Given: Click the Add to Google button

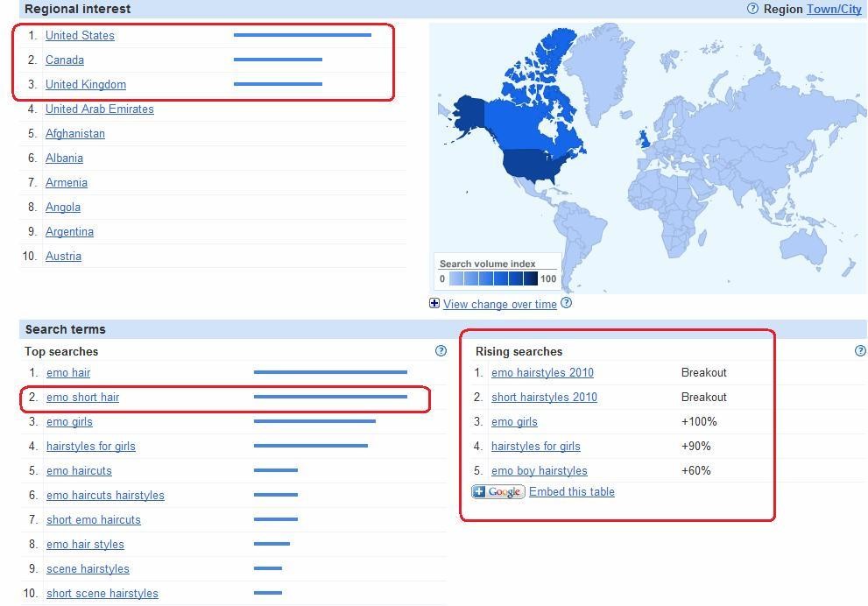Looking at the screenshot, I should [x=498, y=492].
